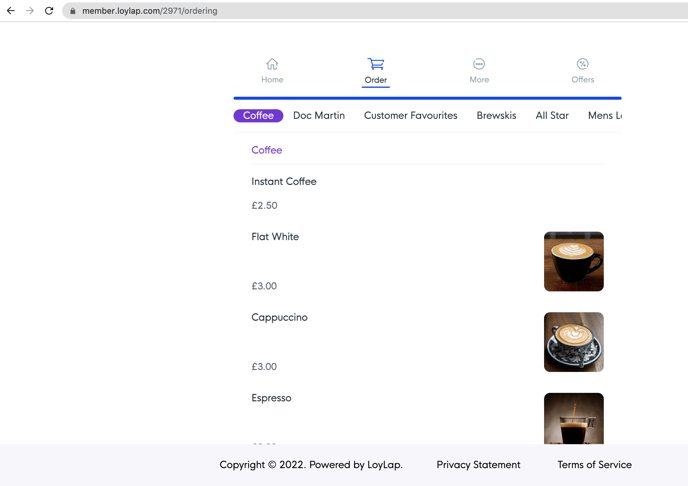Open the Terms of Service link
The height and width of the screenshot is (486, 688).
595,465
